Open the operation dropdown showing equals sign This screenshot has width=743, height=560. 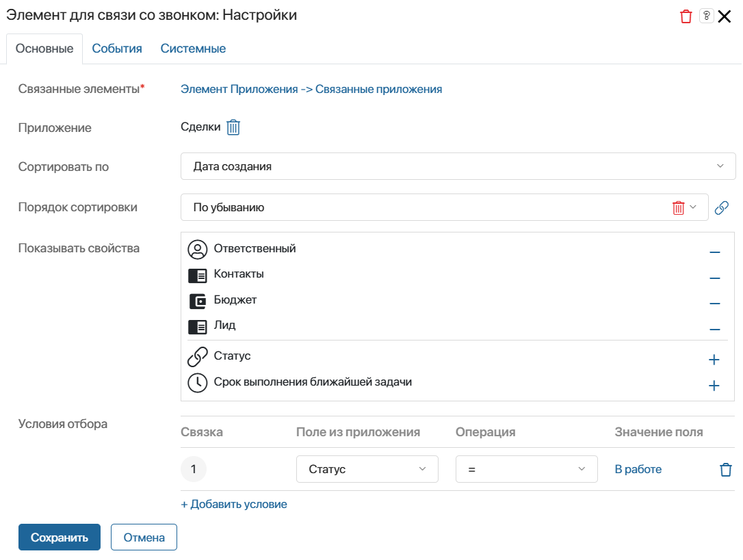526,469
